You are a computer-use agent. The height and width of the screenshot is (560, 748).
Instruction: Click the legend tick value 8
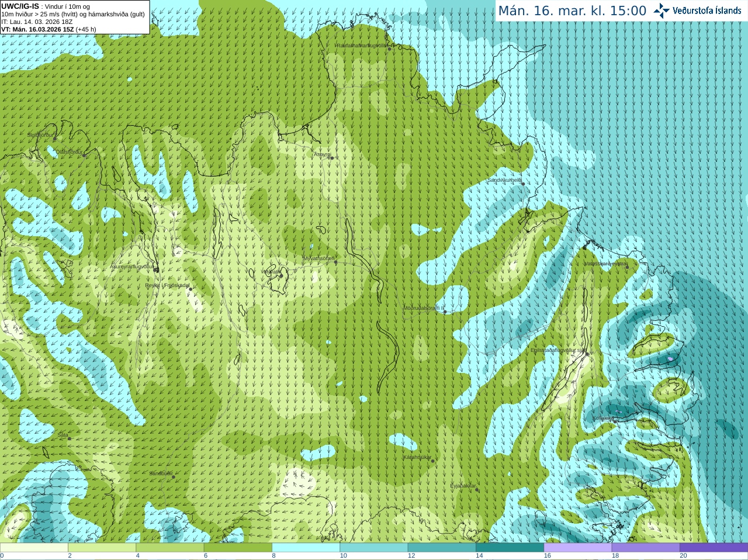[x=273, y=556]
